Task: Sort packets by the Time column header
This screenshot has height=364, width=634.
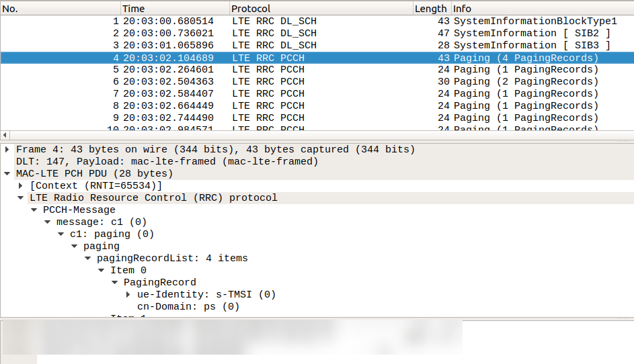Action: pos(133,9)
